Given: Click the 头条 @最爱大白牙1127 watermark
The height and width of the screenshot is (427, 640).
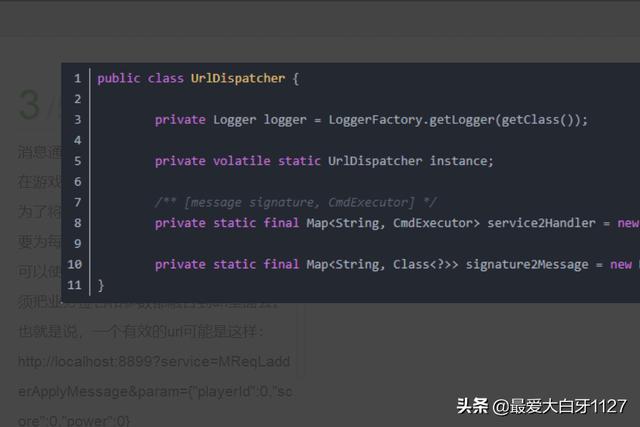Looking at the screenshot, I should click(541, 406).
